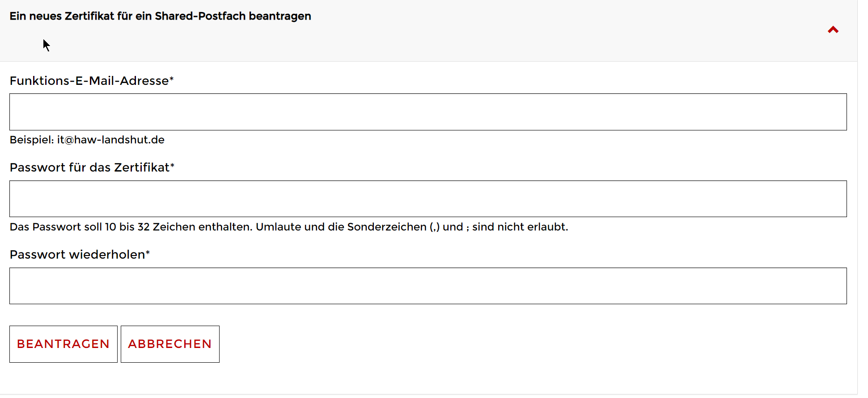Viewport: 868px width, 398px height.
Task: Click the heading 'Ein neues Zertifikat für ein Shared-Postfach beantragen'
Action: tap(160, 16)
